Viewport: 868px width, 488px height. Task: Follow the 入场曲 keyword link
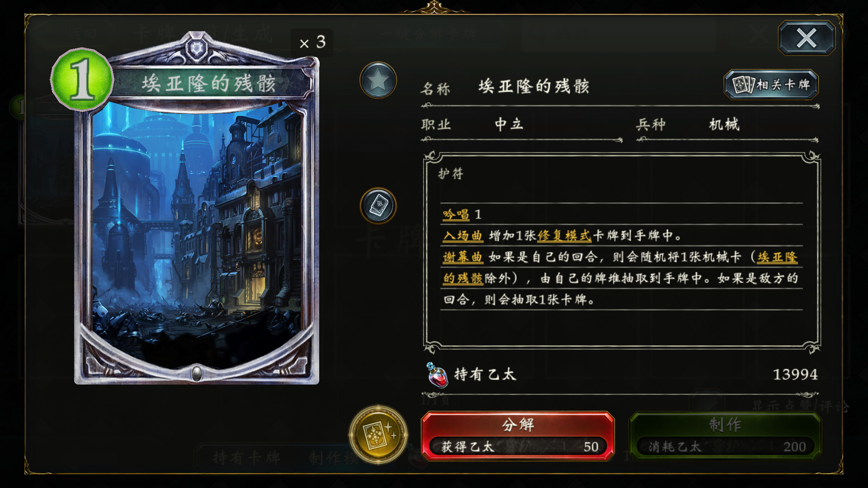tap(463, 235)
